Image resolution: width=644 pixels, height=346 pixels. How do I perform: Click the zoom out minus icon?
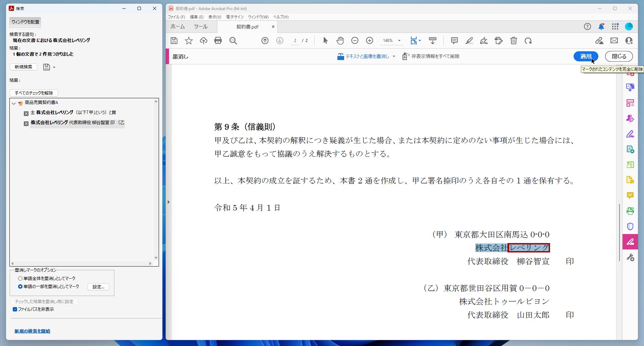pyautogui.click(x=355, y=41)
